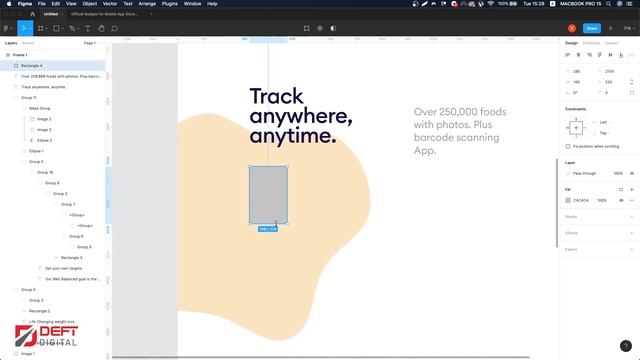The width and height of the screenshot is (640, 360).
Task: Click the align horizontal centers icon
Action: (x=578, y=55)
